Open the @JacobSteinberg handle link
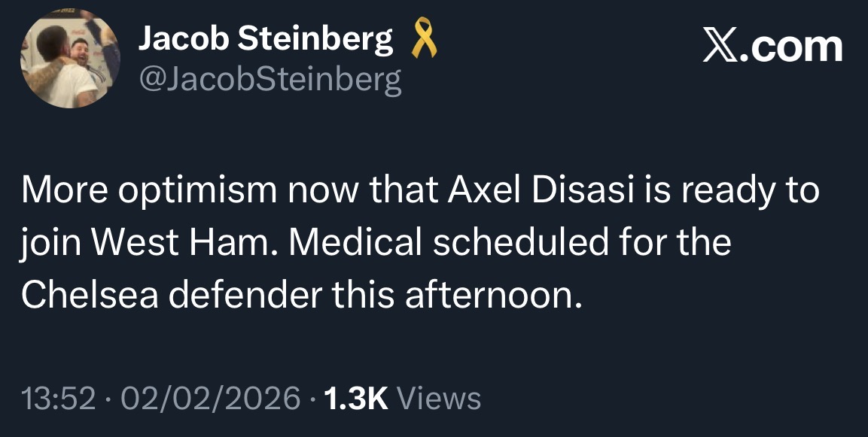The image size is (868, 437). pyautogui.click(x=270, y=78)
